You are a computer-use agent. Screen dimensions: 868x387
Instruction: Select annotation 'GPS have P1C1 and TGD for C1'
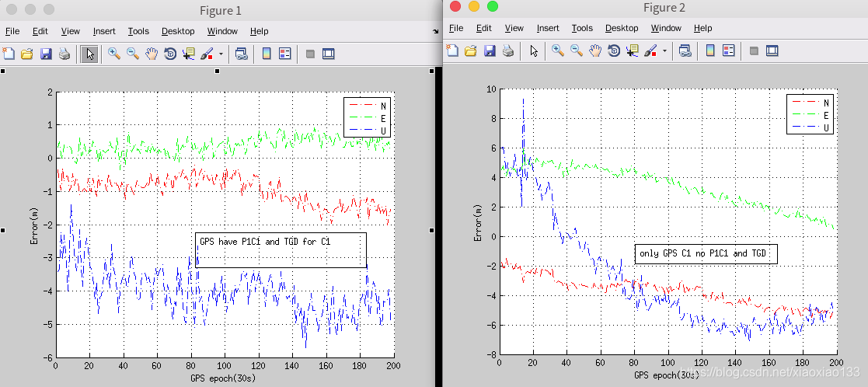click(x=281, y=249)
